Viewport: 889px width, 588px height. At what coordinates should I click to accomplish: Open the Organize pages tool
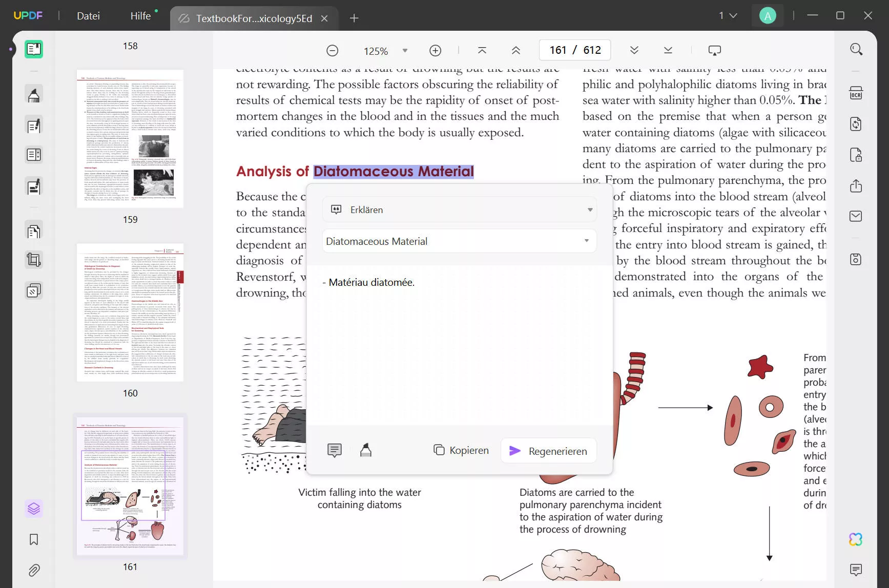click(x=34, y=155)
